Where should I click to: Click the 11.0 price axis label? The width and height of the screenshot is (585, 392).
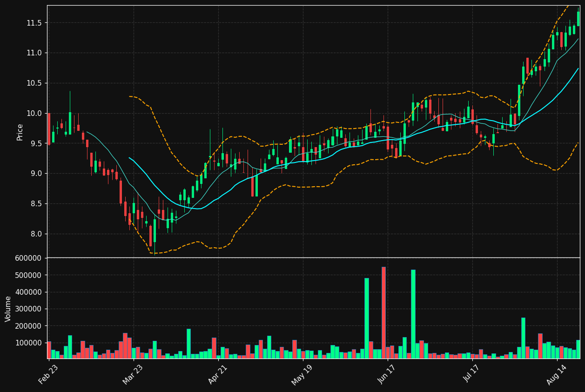pyautogui.click(x=34, y=53)
